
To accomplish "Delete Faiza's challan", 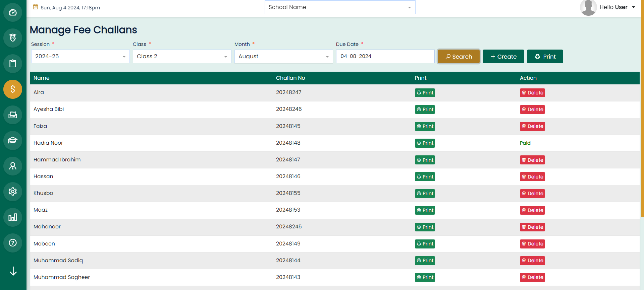I will point(532,126).
